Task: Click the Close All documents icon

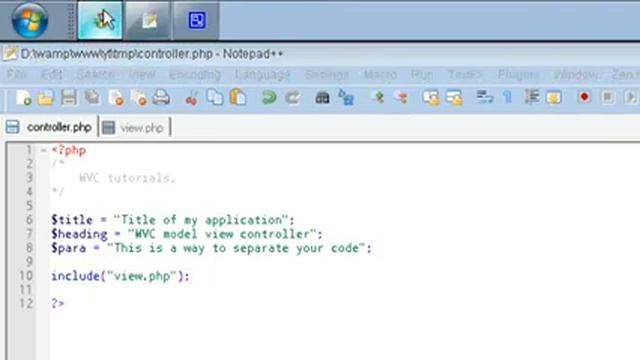Action: [139, 98]
